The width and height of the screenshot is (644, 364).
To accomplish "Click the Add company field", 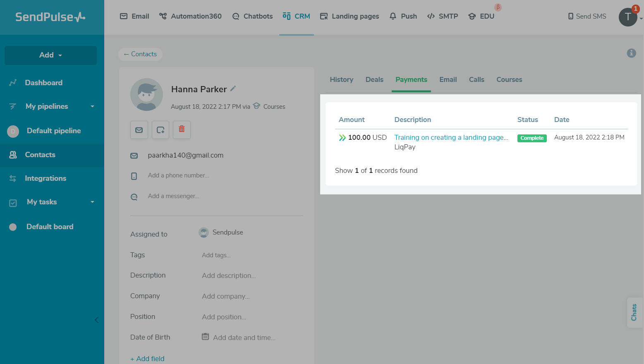I will (x=226, y=296).
